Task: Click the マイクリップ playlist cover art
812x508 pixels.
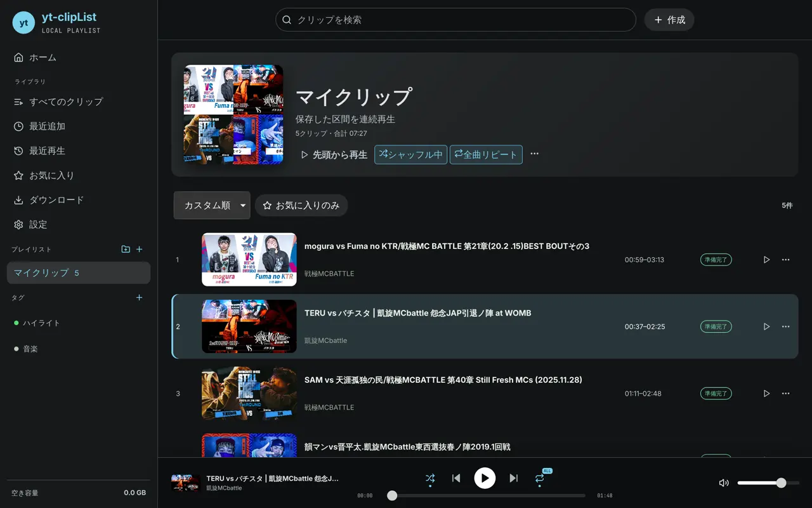Action: click(x=233, y=114)
